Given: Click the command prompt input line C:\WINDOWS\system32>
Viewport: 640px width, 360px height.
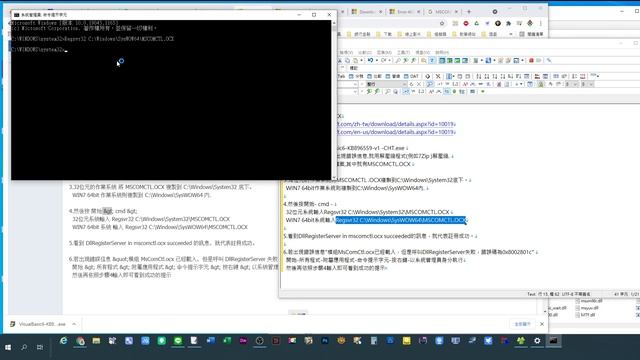Looking at the screenshot, I should pos(39,50).
